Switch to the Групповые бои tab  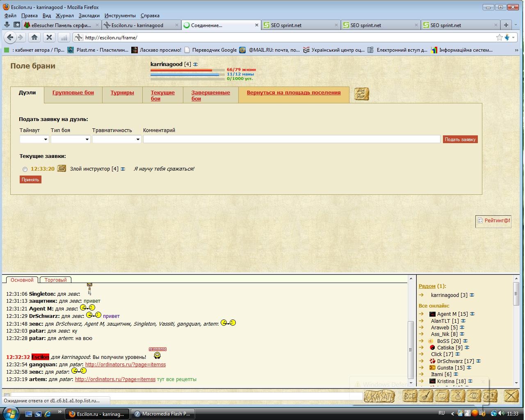73,93
